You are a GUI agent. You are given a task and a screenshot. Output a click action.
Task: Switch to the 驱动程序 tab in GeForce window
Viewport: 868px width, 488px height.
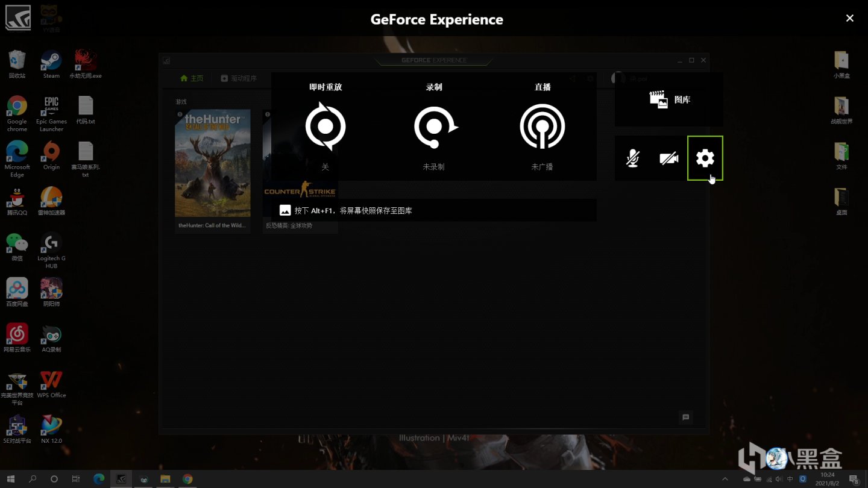point(239,78)
